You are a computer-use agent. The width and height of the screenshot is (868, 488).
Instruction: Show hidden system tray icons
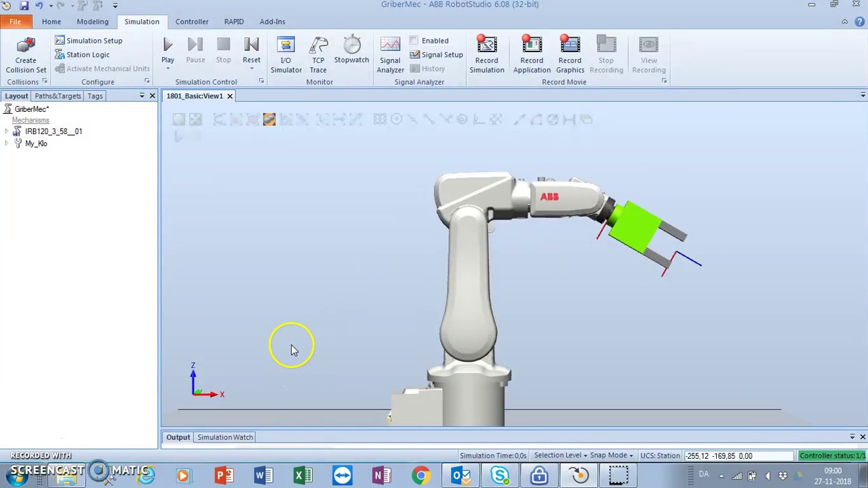(x=721, y=476)
